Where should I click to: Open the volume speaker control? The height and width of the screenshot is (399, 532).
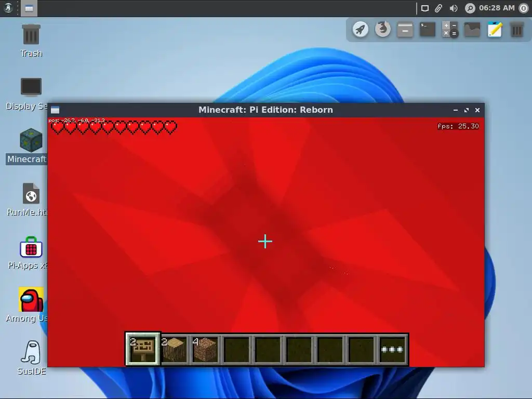tap(453, 8)
